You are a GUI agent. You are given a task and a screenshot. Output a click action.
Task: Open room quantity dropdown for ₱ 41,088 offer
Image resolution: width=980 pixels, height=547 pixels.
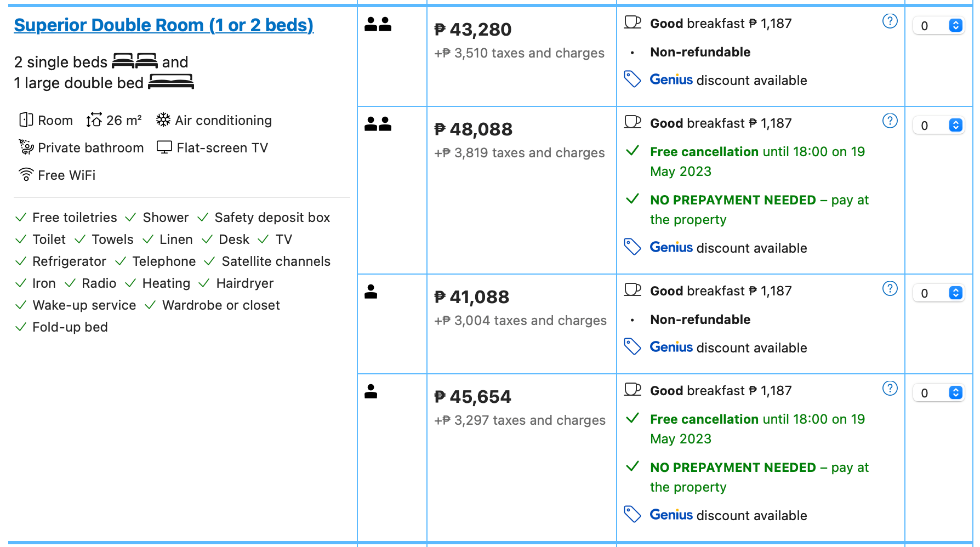938,293
